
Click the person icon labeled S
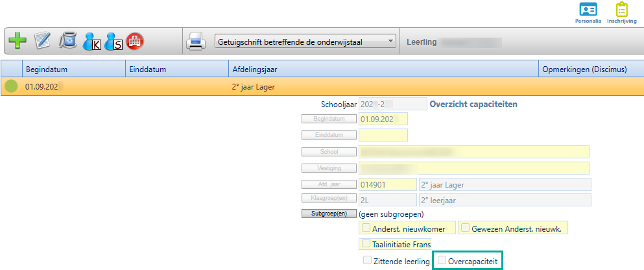(x=113, y=42)
